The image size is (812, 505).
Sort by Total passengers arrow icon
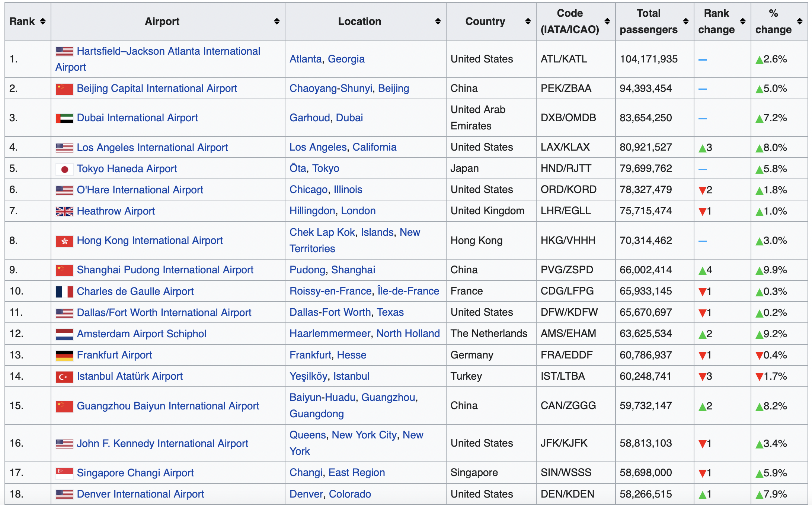tap(685, 22)
